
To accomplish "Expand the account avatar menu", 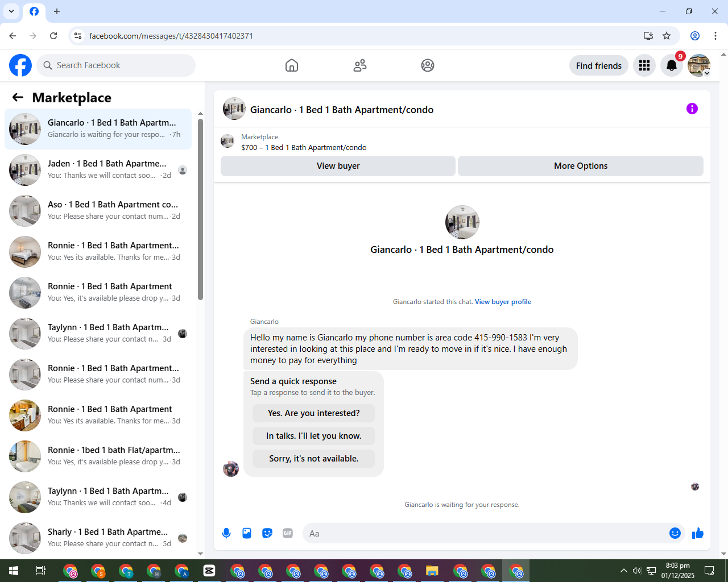I will (x=699, y=65).
